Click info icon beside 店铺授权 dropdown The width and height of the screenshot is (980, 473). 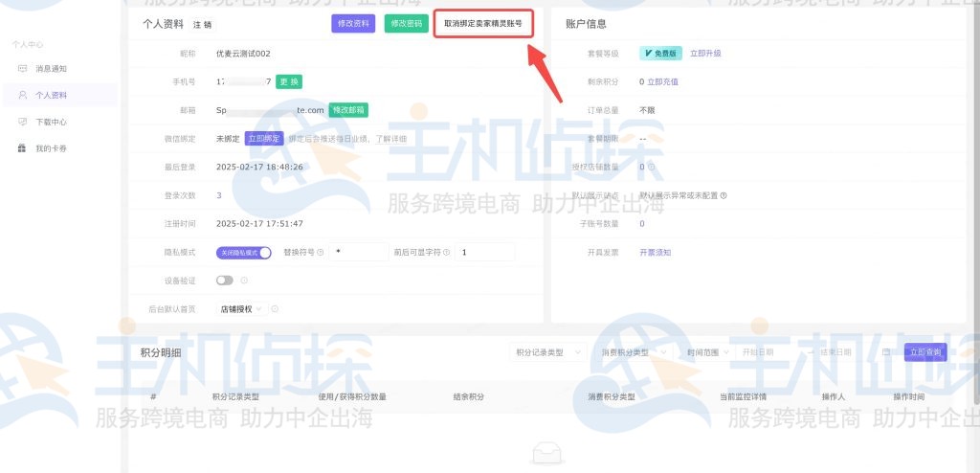click(x=275, y=309)
